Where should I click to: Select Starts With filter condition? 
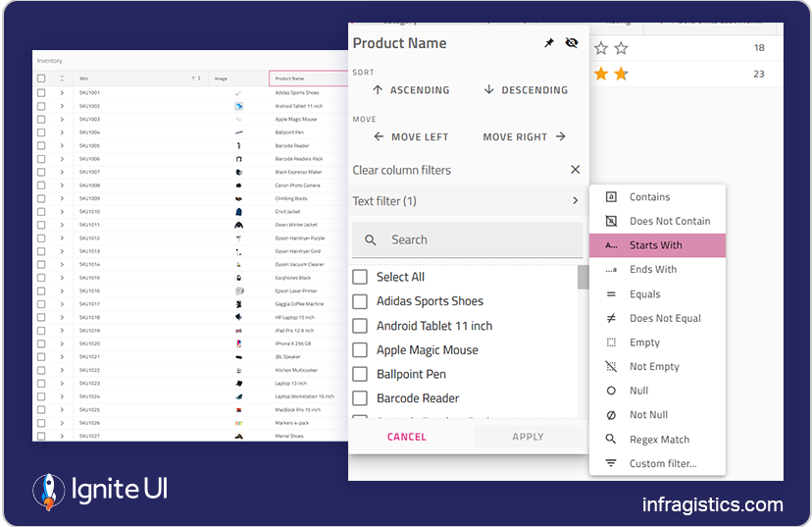point(657,245)
